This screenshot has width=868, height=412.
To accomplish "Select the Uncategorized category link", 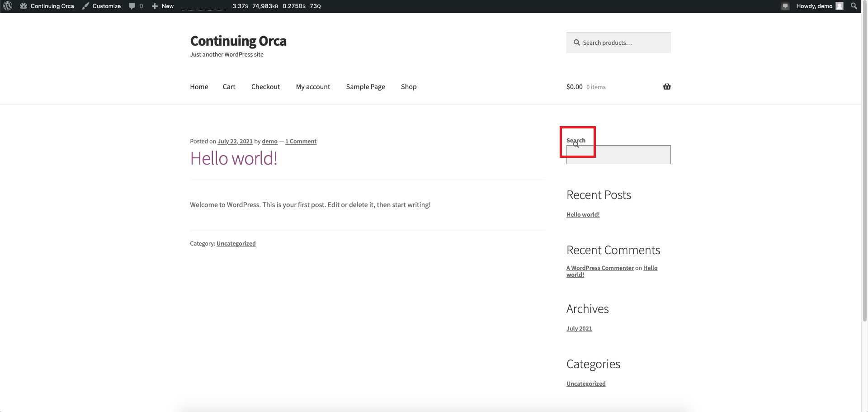I will 585,383.
